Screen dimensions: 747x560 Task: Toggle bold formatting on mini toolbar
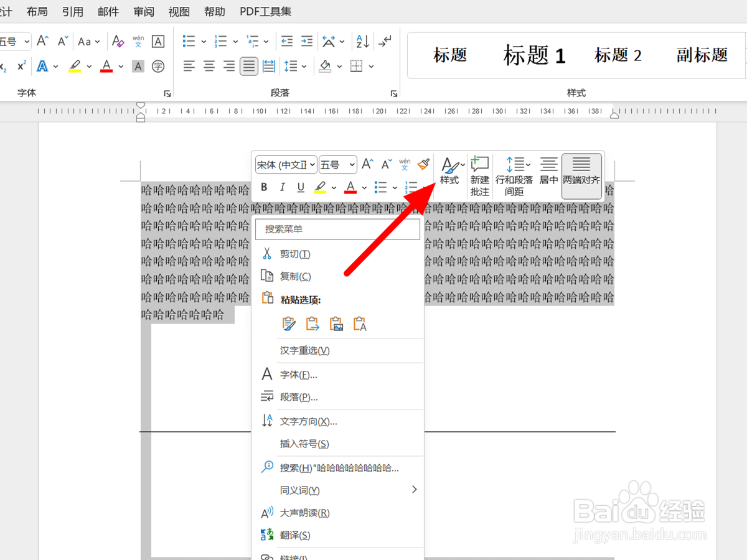(x=263, y=187)
